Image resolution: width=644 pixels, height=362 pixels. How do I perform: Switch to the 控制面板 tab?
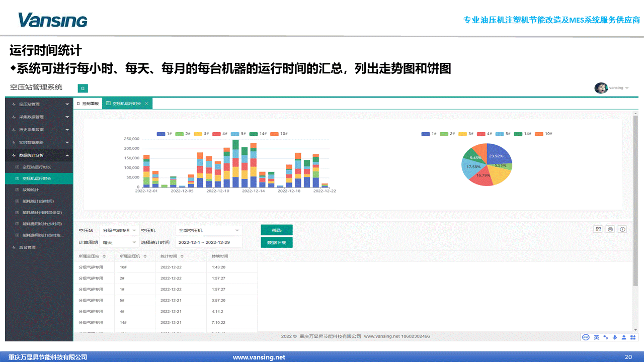click(x=88, y=104)
